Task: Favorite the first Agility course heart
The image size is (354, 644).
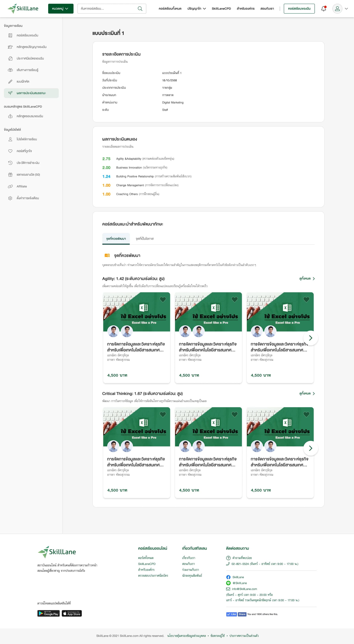Action: point(163,299)
